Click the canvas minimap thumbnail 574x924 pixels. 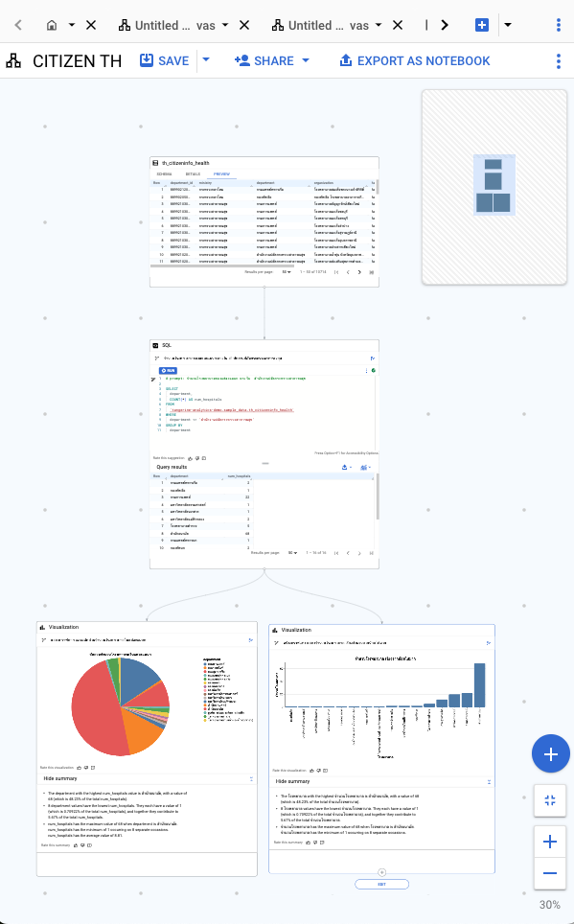pos(494,187)
